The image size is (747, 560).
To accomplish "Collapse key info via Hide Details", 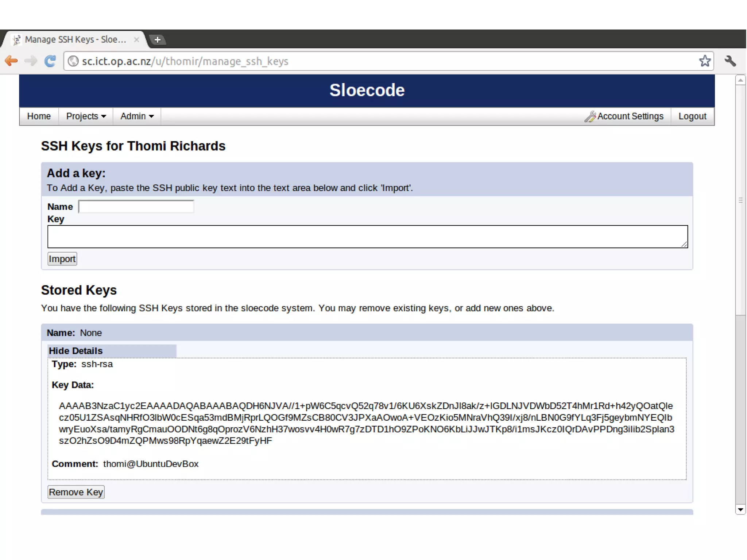I will (x=76, y=351).
